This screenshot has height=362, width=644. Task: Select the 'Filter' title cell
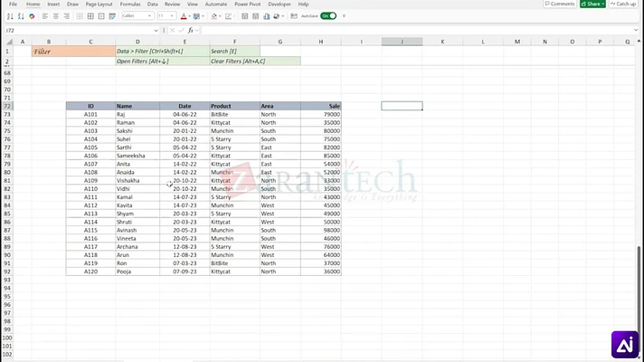pyautogui.click(x=73, y=52)
